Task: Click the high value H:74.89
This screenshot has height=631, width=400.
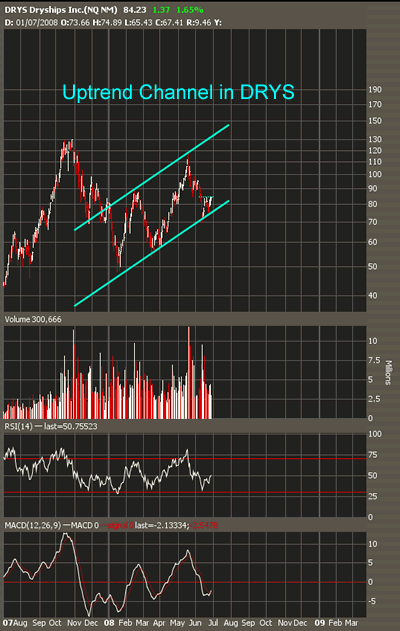Action: click(107, 23)
